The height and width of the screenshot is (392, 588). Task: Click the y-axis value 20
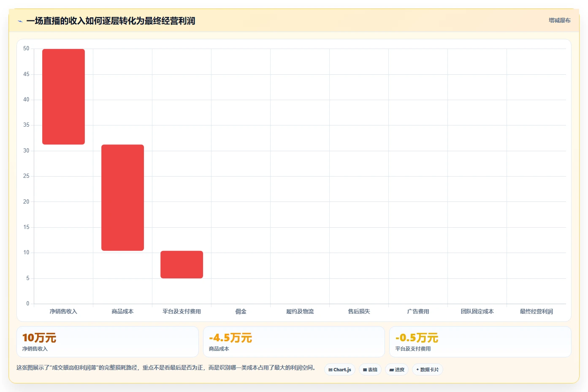tap(26, 202)
